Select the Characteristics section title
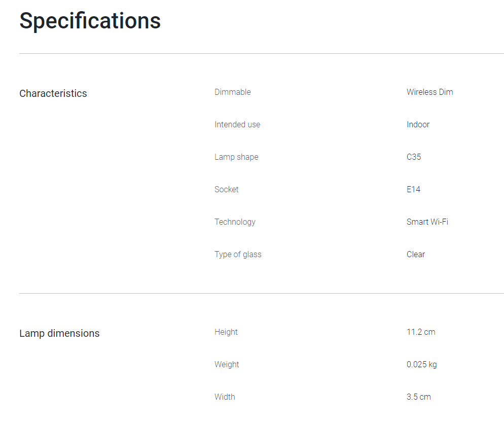The height and width of the screenshot is (421, 504). pos(53,93)
